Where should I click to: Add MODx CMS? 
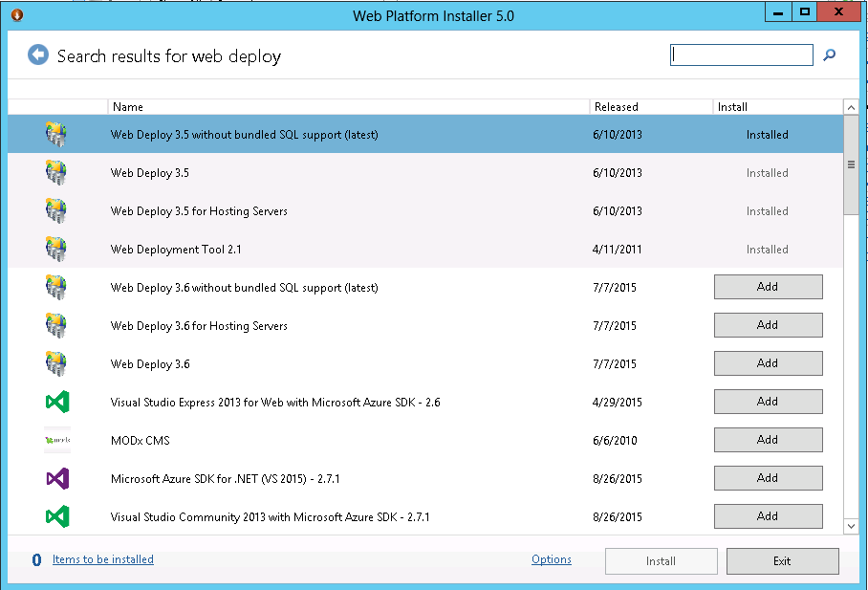point(768,440)
